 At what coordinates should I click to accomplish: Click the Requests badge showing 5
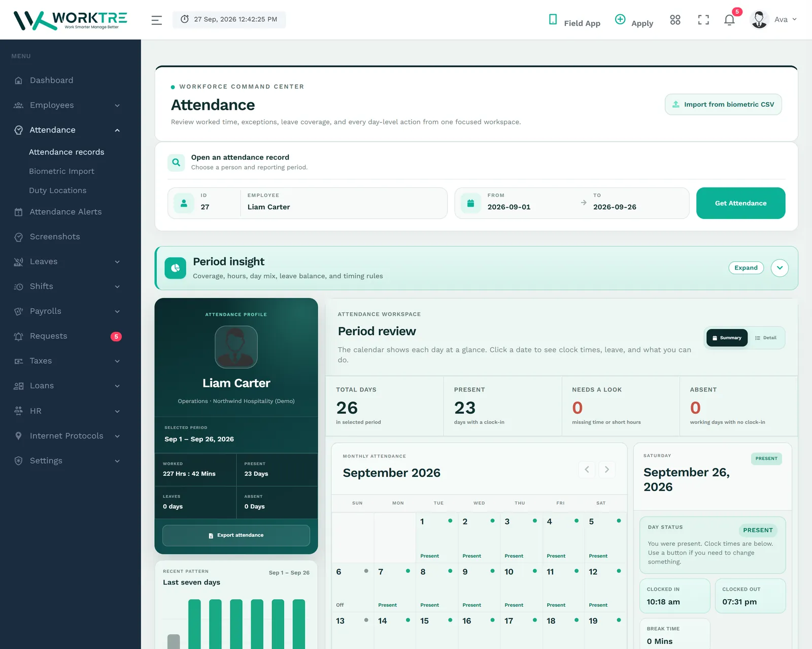[x=116, y=336]
